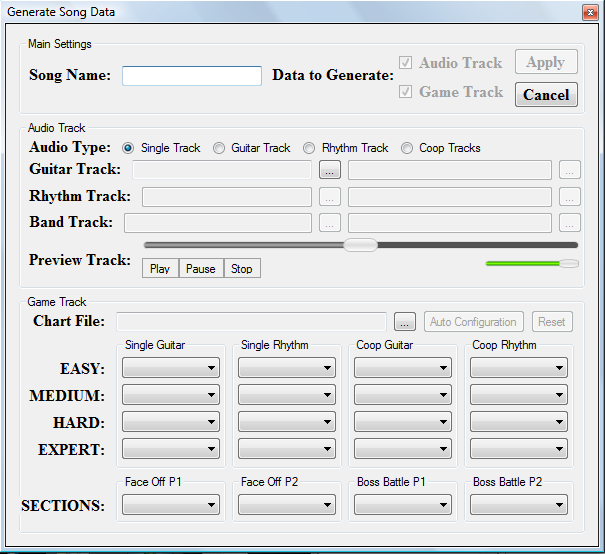The width and height of the screenshot is (605, 554).
Task: Click the Cancel button
Action: click(x=546, y=95)
